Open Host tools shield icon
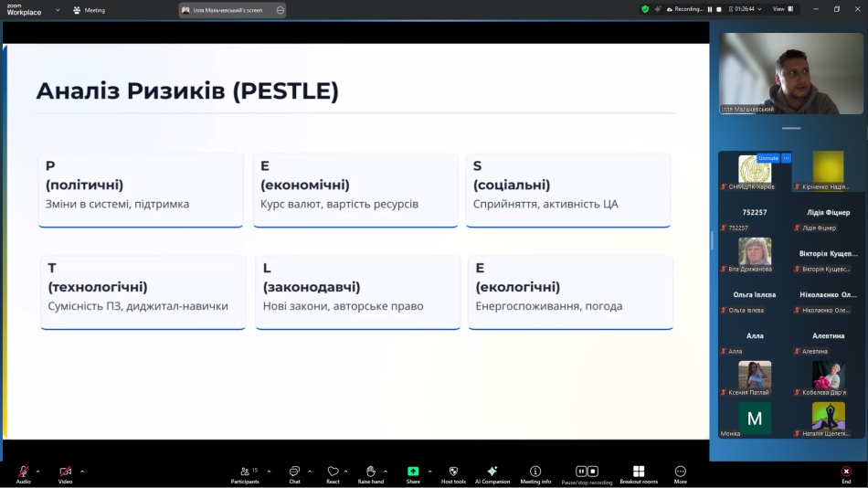Screen dimensions: 868x488 [453, 472]
